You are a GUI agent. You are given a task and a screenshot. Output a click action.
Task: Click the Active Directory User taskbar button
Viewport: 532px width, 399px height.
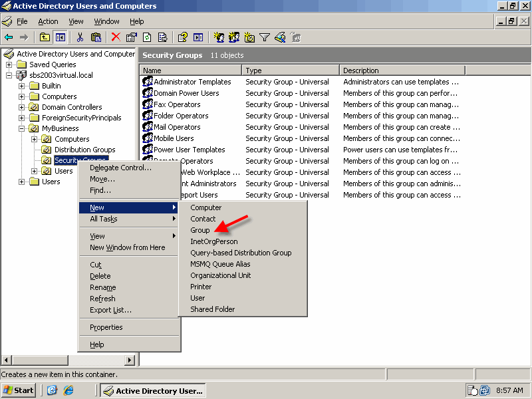(x=154, y=390)
